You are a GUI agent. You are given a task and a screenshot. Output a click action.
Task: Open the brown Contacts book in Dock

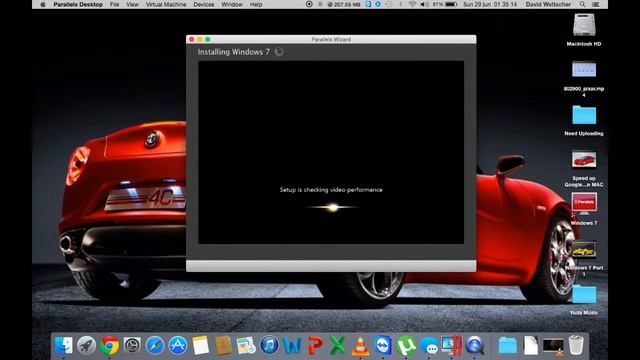pyautogui.click(x=223, y=346)
